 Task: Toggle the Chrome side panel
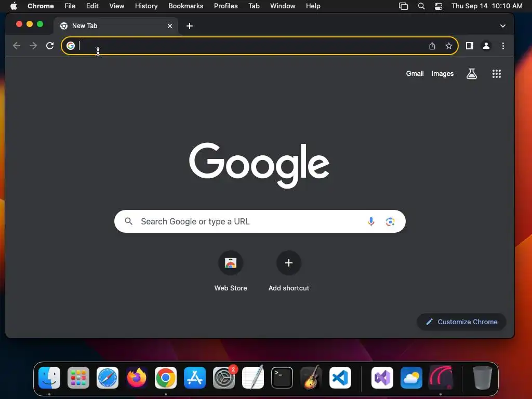click(470, 46)
